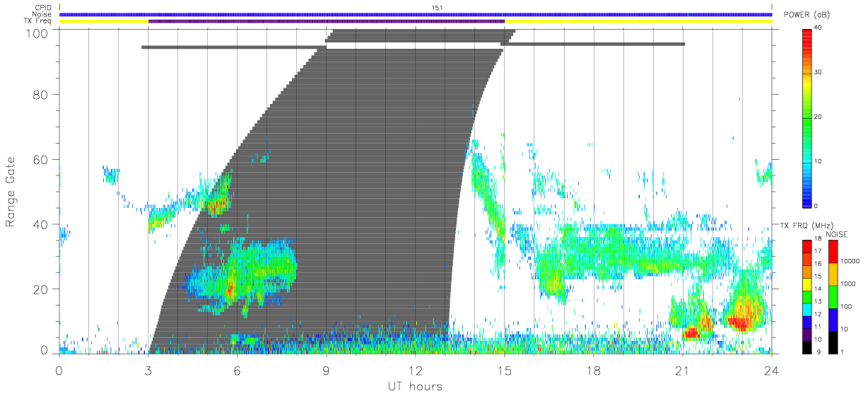Click x-axis tick label '3'
The image size is (868, 401).
(x=148, y=369)
